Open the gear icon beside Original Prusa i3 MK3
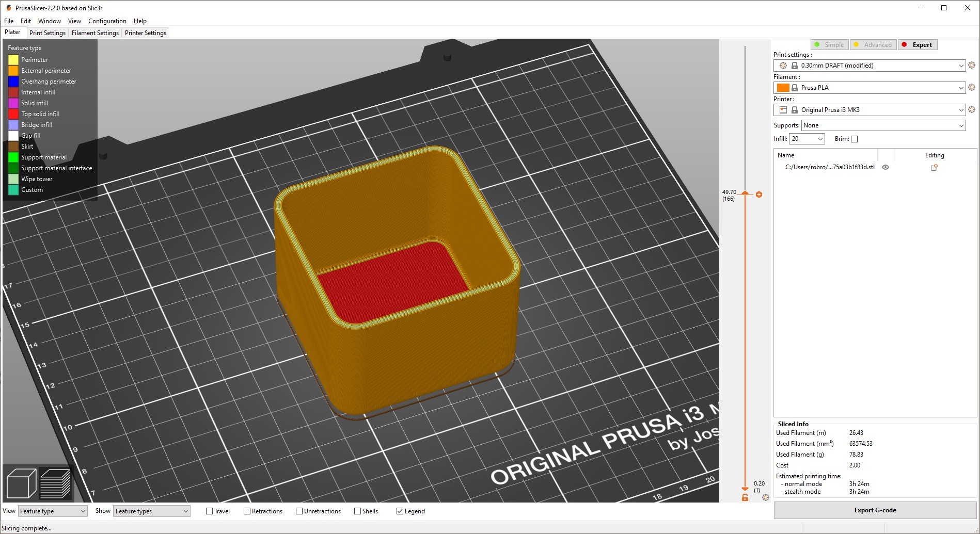980x534 pixels. click(x=972, y=110)
